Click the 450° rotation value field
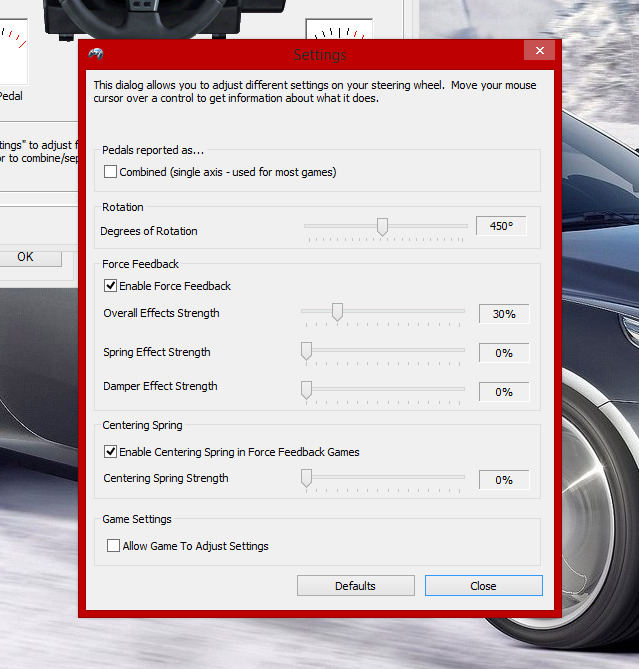 click(501, 226)
